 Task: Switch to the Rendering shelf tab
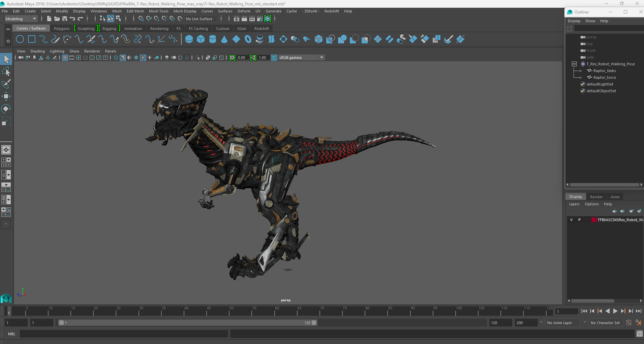[x=159, y=29]
